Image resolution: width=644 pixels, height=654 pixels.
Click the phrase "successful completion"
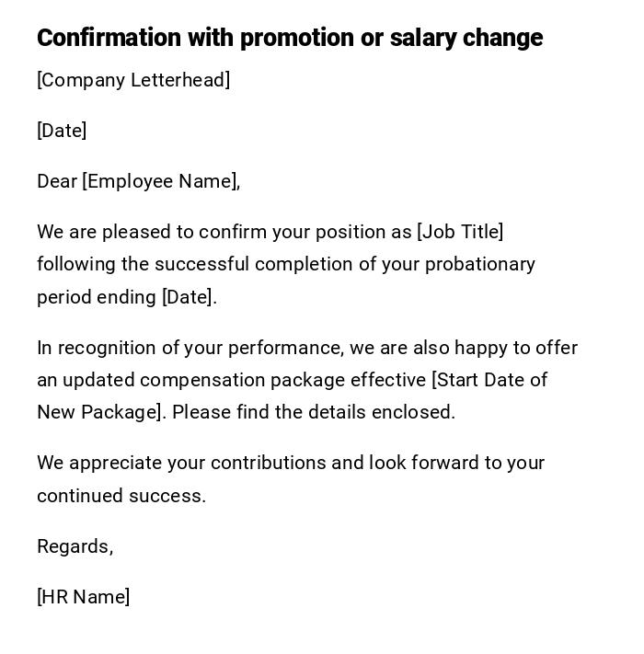click(x=247, y=264)
